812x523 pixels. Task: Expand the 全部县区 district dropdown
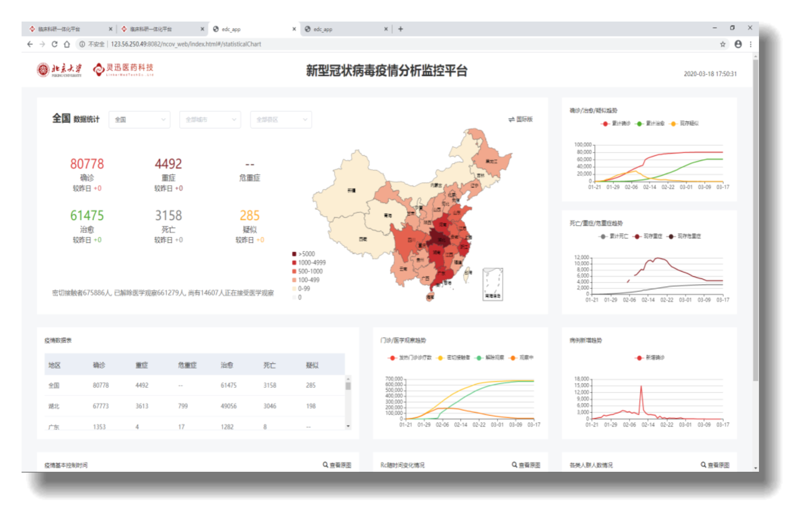pyautogui.click(x=281, y=119)
